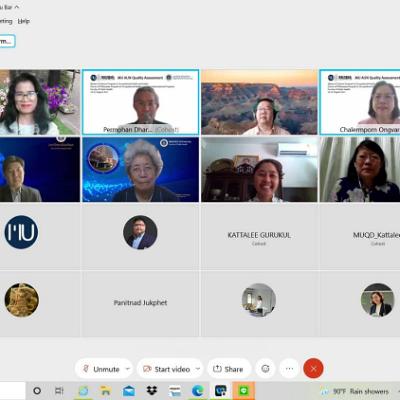Open Cortana circle on the taskbar
The height and width of the screenshot is (400, 400).
[37, 391]
